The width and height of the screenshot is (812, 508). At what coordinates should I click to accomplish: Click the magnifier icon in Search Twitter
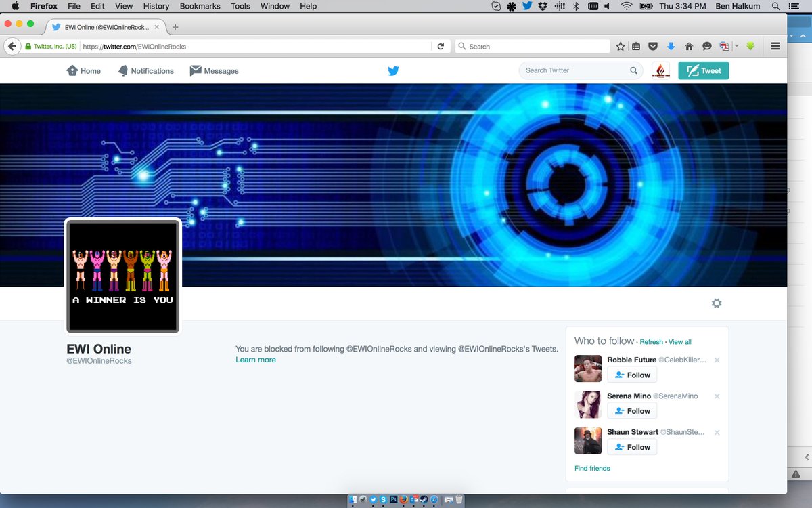[633, 70]
